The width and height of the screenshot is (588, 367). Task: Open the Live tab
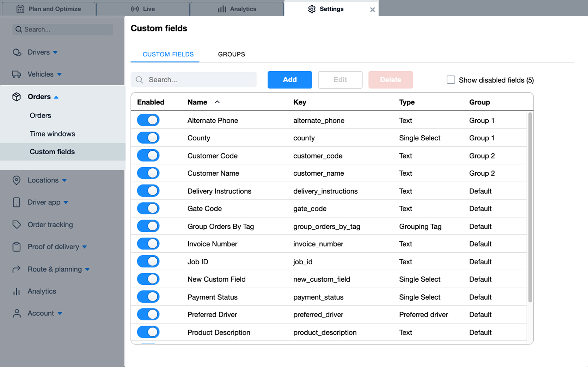pos(143,8)
